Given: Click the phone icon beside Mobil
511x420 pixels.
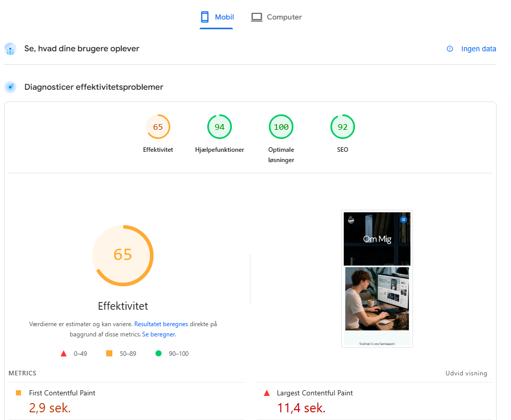Looking at the screenshot, I should pyautogui.click(x=205, y=17).
